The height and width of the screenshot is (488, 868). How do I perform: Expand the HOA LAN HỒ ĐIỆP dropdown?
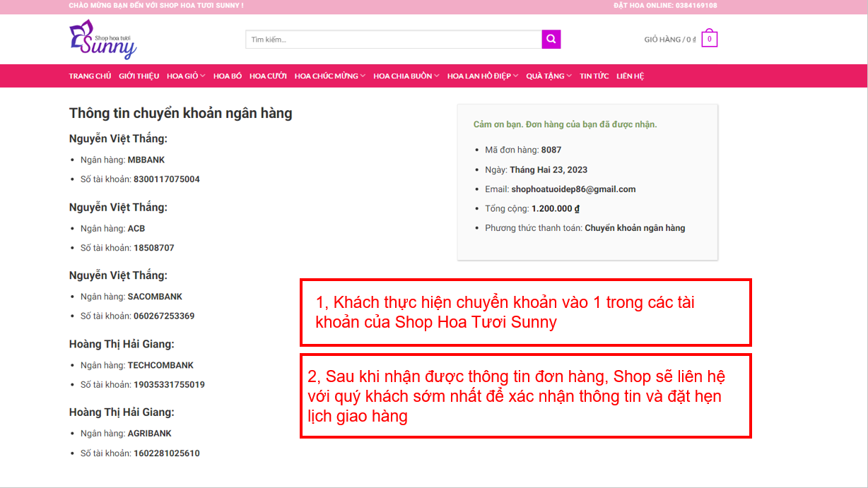(483, 76)
